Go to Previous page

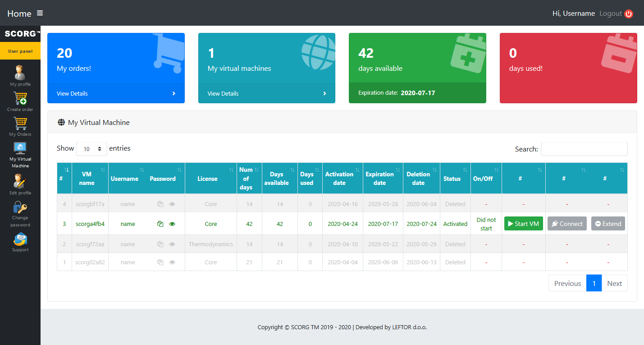tap(567, 283)
